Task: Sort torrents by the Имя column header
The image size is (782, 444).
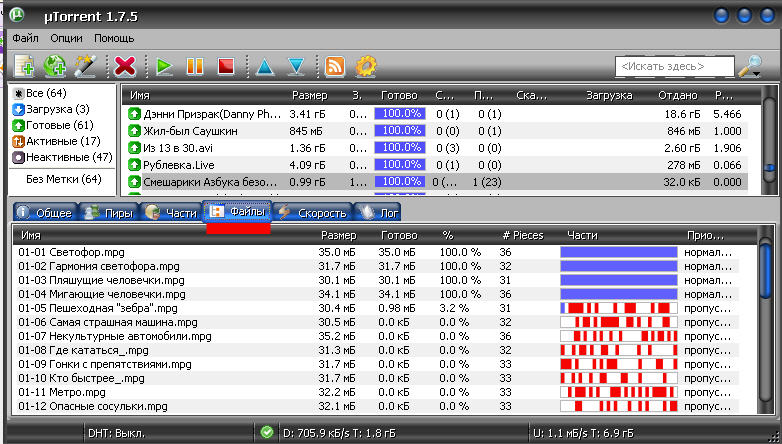Action: tap(140, 95)
